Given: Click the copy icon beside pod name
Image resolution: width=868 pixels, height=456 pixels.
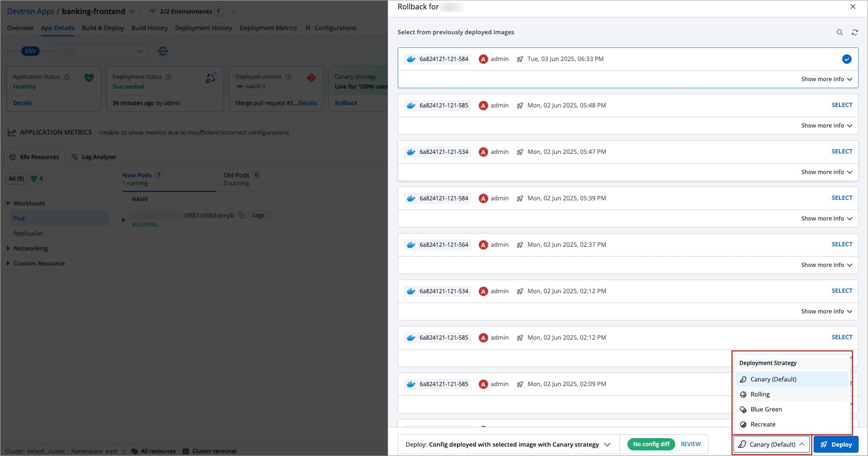Looking at the screenshot, I should [242, 215].
